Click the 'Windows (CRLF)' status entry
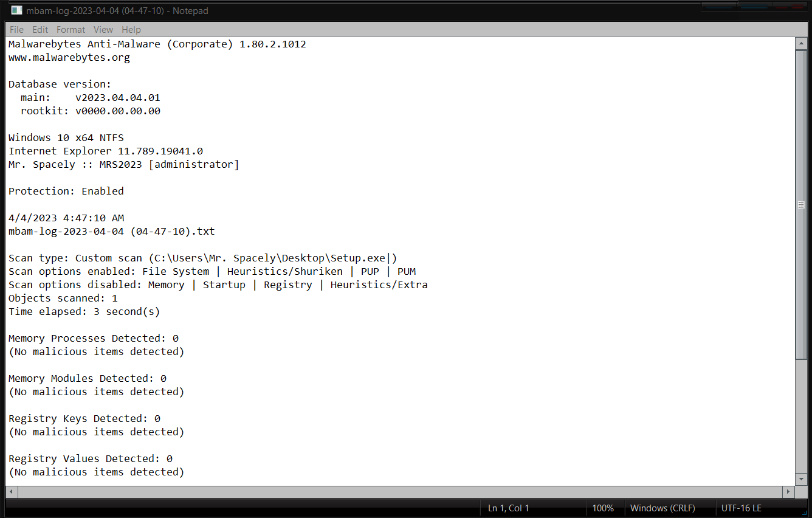Screen dimensions: 812x518 662,508
